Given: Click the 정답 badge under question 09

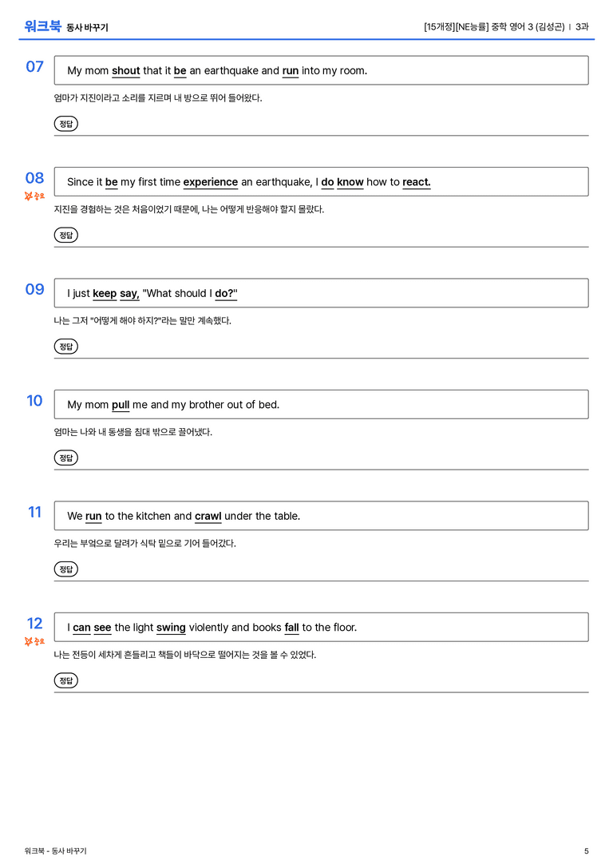Looking at the screenshot, I should [x=65, y=347].
